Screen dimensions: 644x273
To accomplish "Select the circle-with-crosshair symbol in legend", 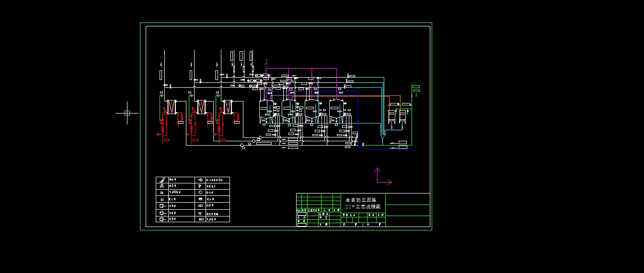I will [x=200, y=180].
